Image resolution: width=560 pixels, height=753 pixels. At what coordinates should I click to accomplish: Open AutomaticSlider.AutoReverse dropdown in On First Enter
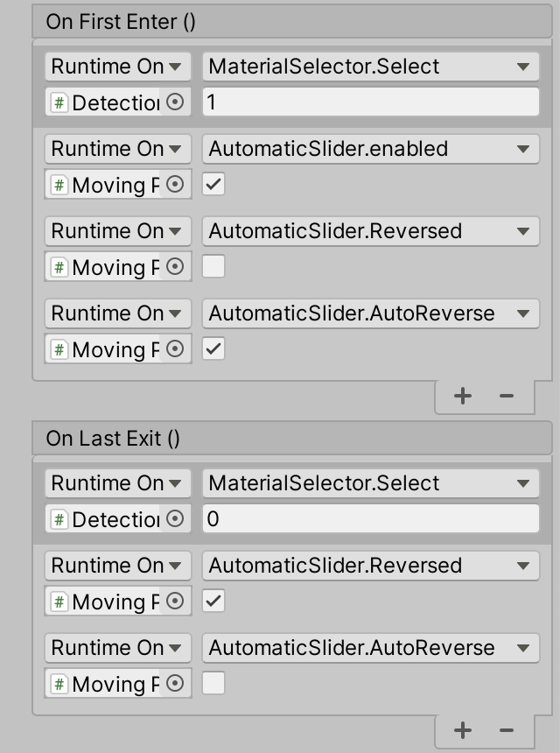point(370,313)
